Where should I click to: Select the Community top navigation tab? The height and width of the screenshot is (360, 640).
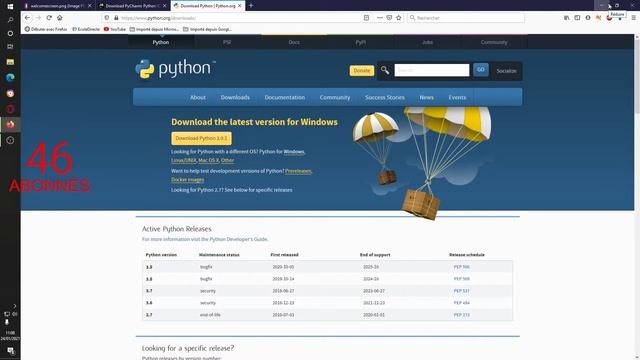click(494, 42)
